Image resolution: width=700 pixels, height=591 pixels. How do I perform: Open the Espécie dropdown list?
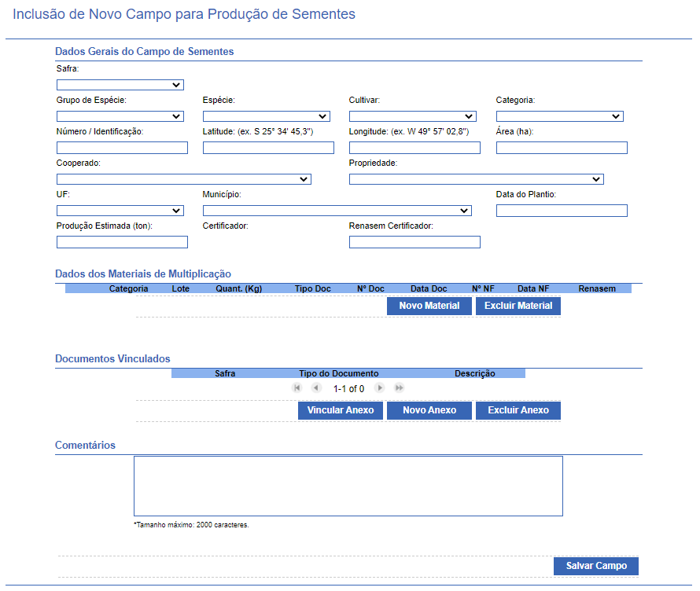(267, 116)
